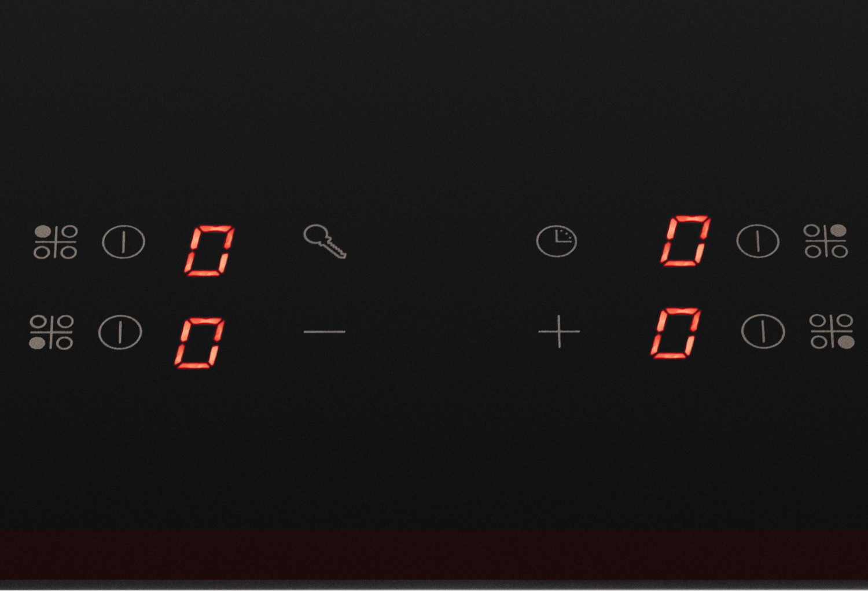Toggle power for the lower-right cooking zone
This screenshot has height=591, width=868.
(x=763, y=331)
